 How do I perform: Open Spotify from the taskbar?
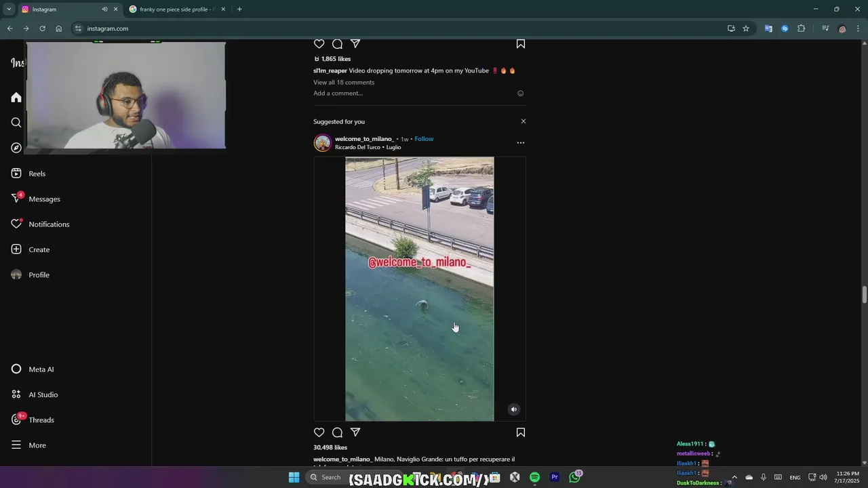pos(534,477)
